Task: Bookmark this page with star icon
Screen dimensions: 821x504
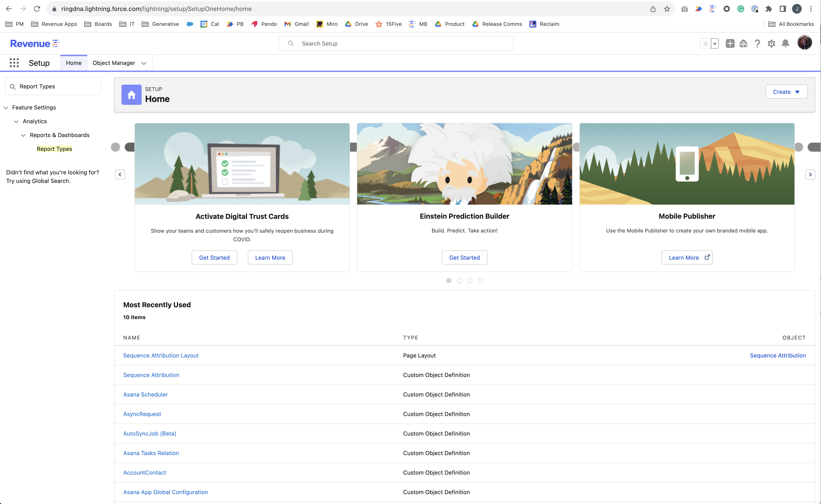Action: pos(667,9)
